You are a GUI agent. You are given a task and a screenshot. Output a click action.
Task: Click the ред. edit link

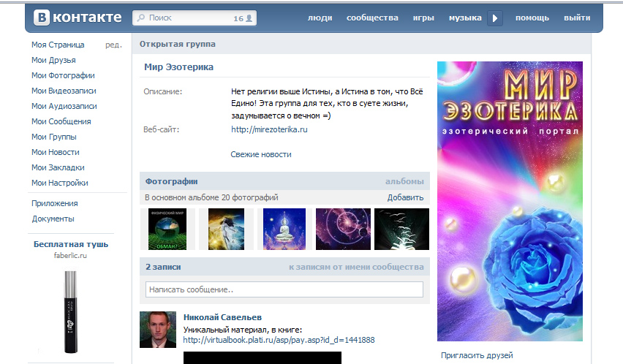click(113, 45)
